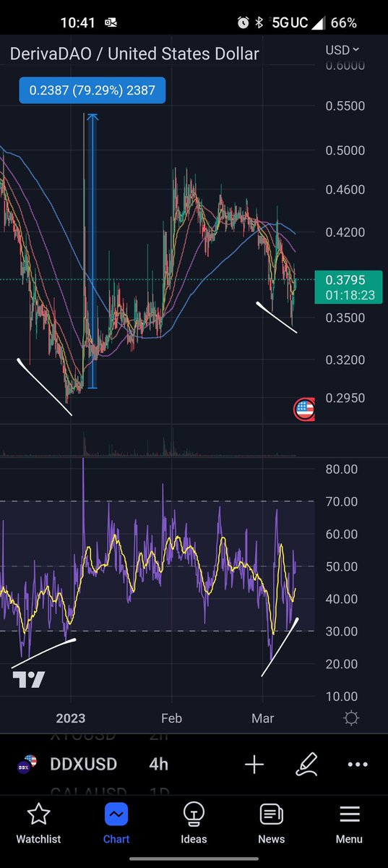This screenshot has width=388, height=868.
Task: Open the drawing tools pencil icon
Action: pyautogui.click(x=307, y=764)
